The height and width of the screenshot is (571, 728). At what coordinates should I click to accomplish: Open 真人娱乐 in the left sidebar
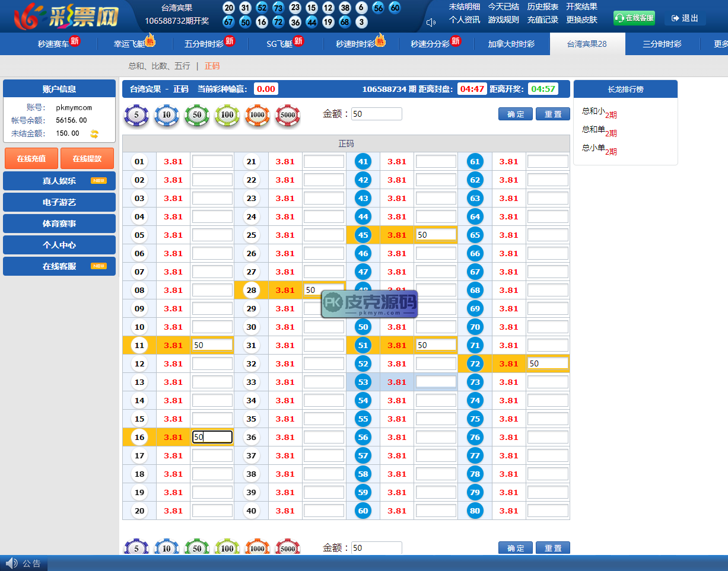tap(59, 181)
